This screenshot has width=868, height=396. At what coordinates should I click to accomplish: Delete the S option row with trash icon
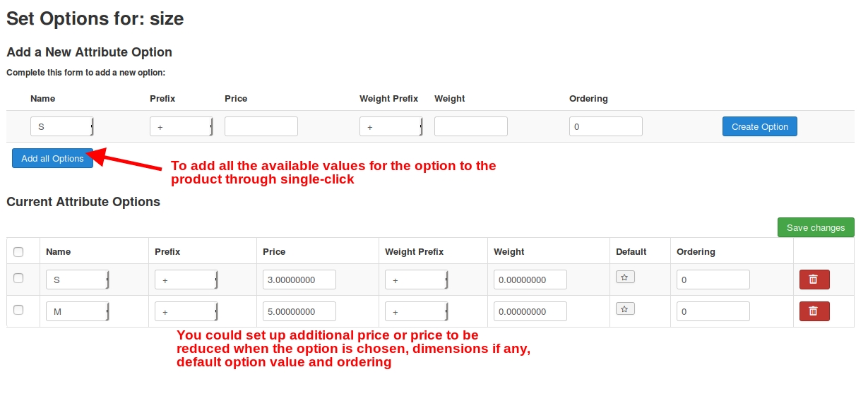pos(814,280)
